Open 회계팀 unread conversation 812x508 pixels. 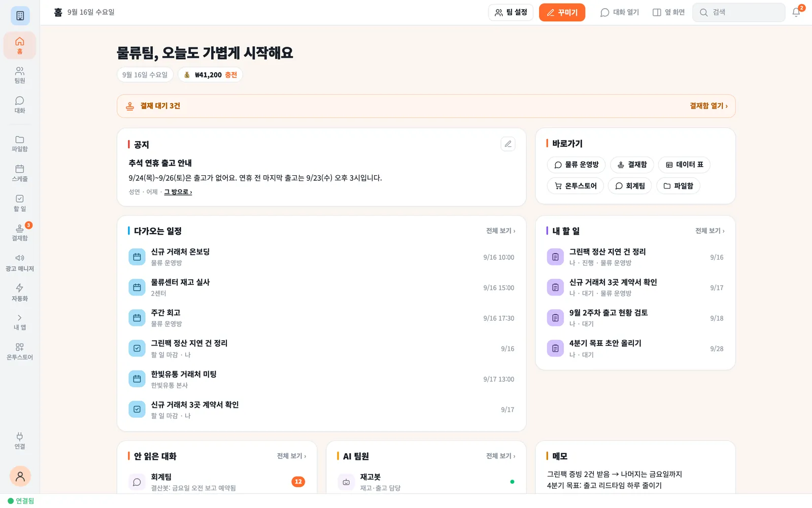pos(217,482)
